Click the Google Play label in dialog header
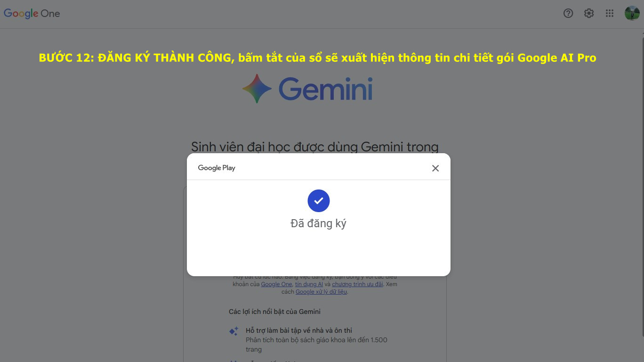The height and width of the screenshot is (362, 644). (217, 168)
